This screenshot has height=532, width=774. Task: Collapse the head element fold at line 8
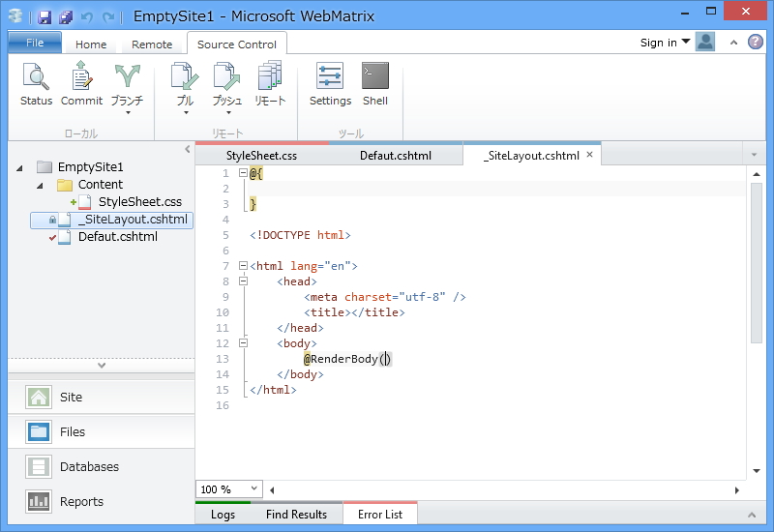tap(243, 281)
